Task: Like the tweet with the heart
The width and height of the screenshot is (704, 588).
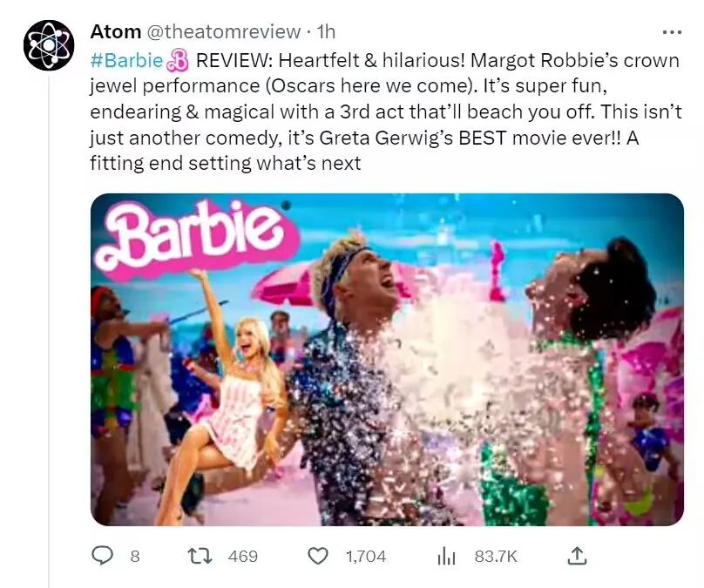Action: click(319, 555)
